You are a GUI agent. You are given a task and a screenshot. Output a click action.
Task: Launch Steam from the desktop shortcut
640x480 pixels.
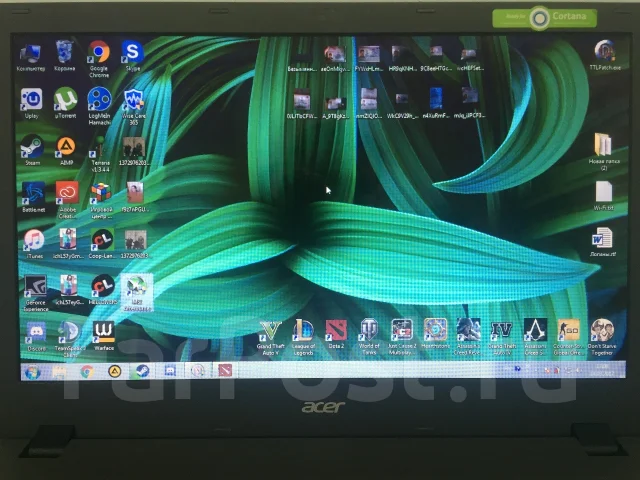(32, 150)
